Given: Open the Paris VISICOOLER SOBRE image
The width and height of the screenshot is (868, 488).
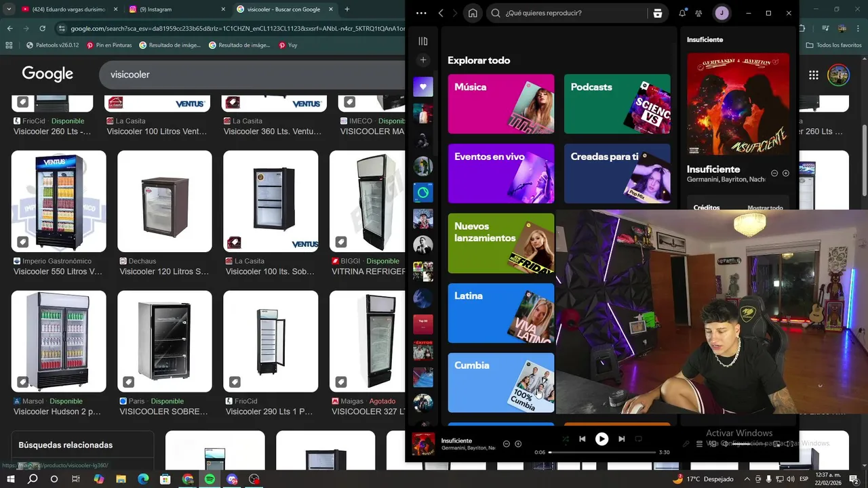Looking at the screenshot, I should 165,342.
